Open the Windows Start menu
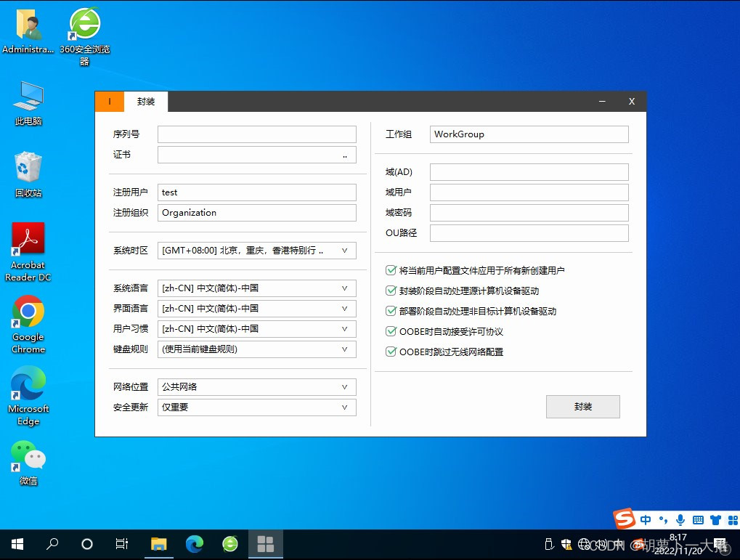Image resolution: width=740 pixels, height=560 pixels. tap(17, 543)
